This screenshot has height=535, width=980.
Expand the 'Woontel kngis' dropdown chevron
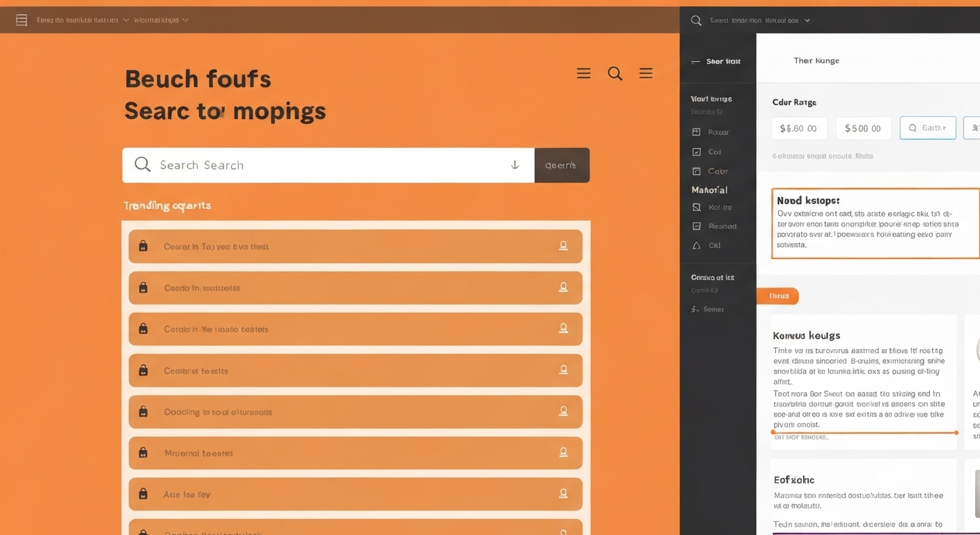[x=185, y=20]
